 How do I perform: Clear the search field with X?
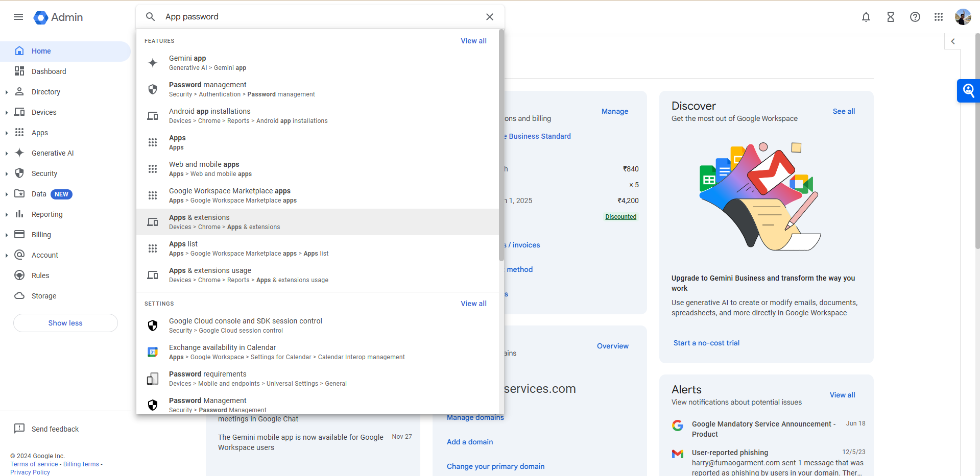point(489,17)
